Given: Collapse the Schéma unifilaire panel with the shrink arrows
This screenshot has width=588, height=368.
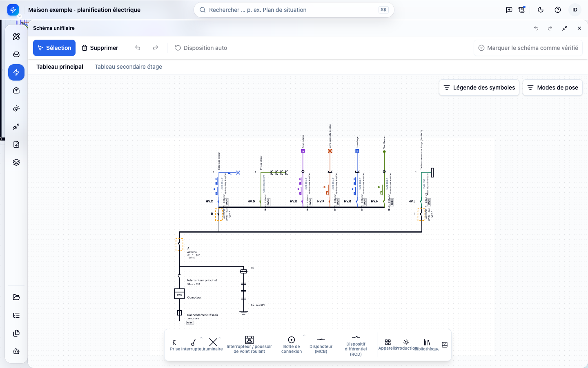Looking at the screenshot, I should 565,28.
